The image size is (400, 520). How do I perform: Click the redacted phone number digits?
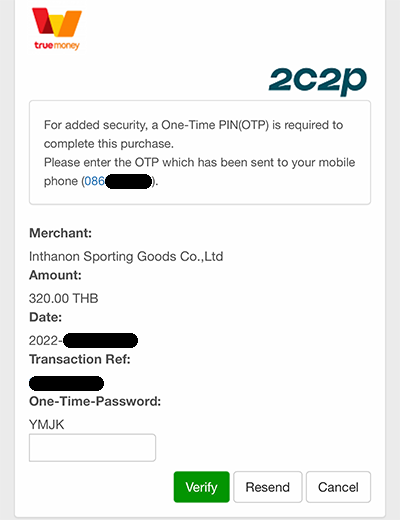click(x=129, y=181)
